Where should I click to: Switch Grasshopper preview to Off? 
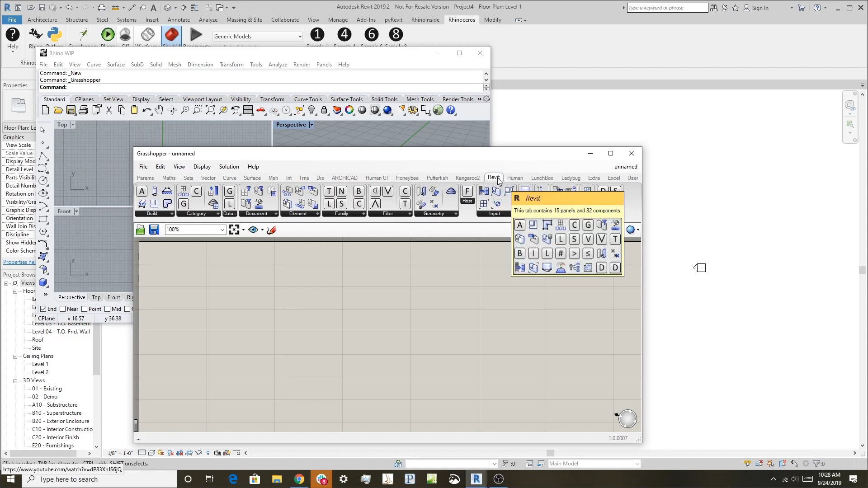click(125, 35)
